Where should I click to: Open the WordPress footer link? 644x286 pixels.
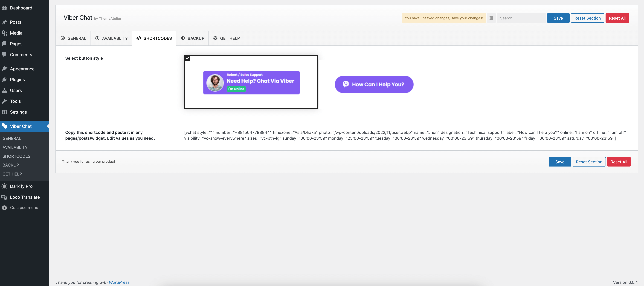tap(119, 282)
